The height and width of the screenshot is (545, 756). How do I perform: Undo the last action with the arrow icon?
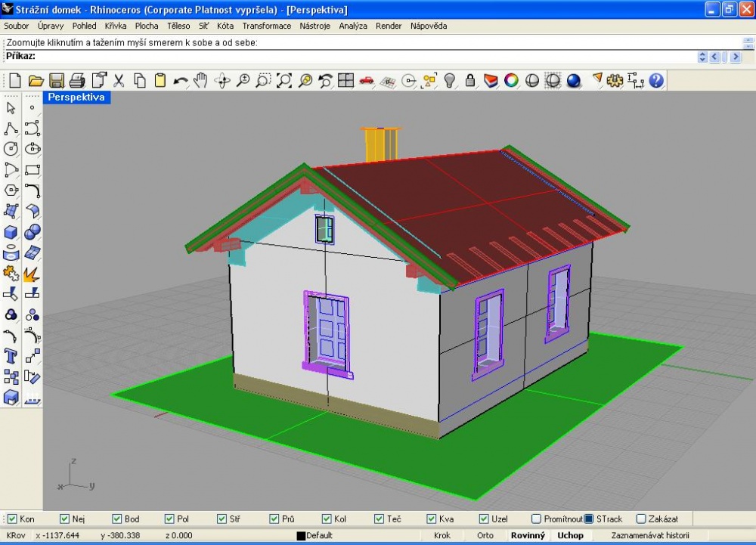pos(181,80)
